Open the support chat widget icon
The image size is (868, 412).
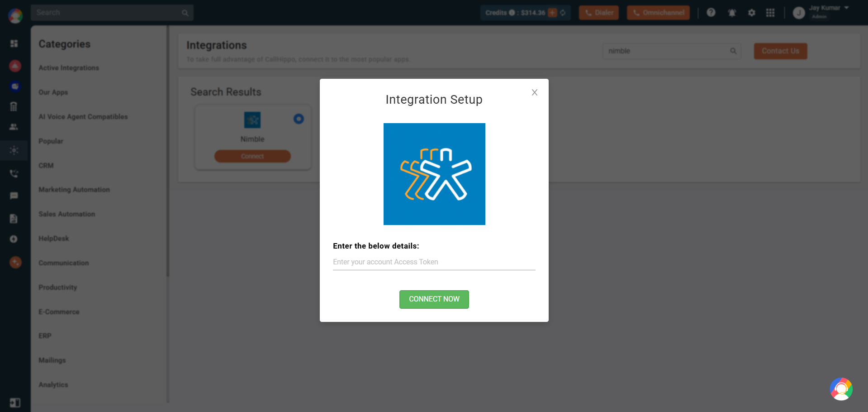click(841, 389)
